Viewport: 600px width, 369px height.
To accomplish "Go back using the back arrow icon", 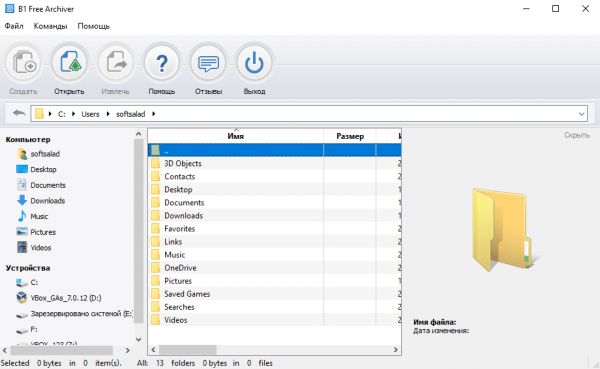I will pos(19,113).
